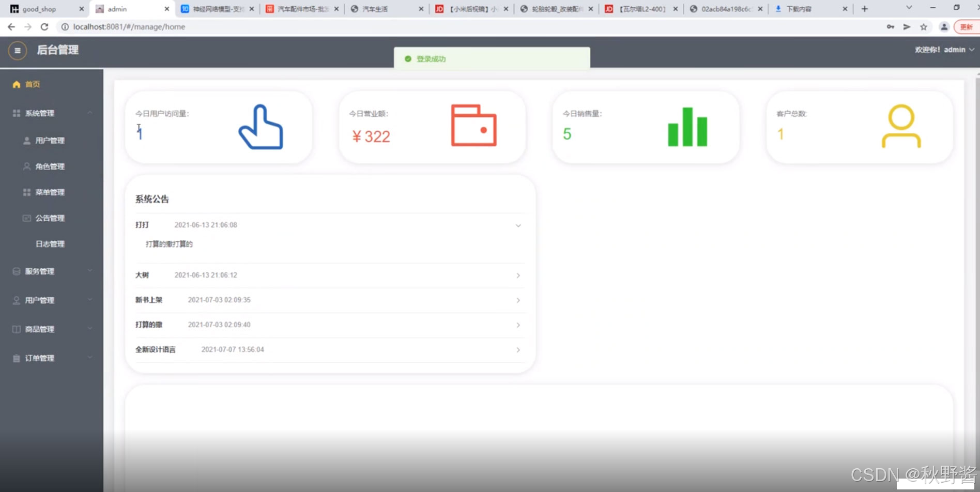This screenshot has height=492, width=980.
Task: Expand the bottom 用户管理 submenu arrow
Action: click(90, 300)
